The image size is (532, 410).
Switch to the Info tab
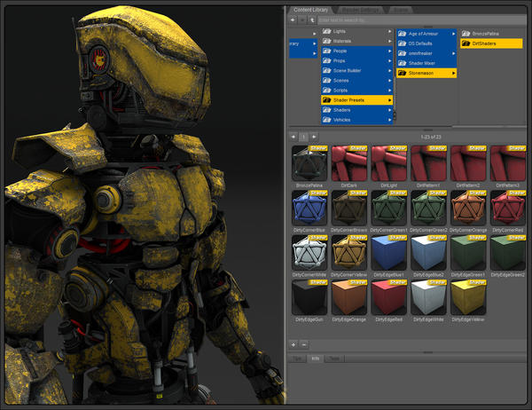click(315, 359)
